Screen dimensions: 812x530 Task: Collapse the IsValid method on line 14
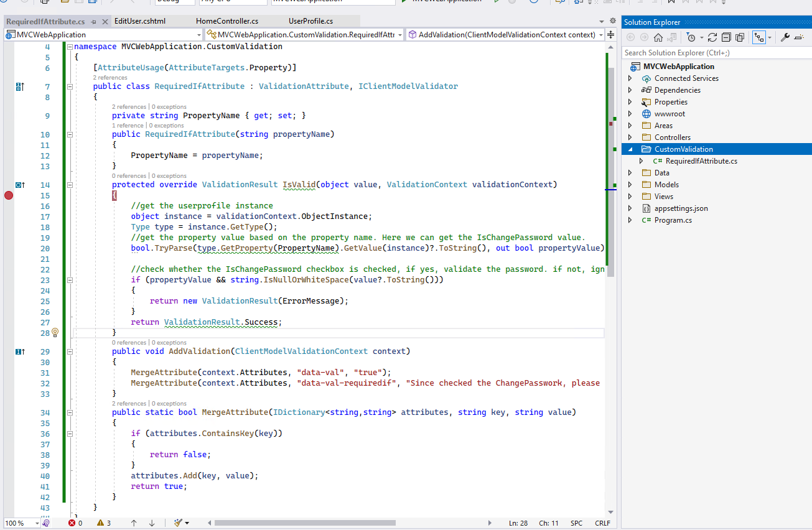[70, 185]
